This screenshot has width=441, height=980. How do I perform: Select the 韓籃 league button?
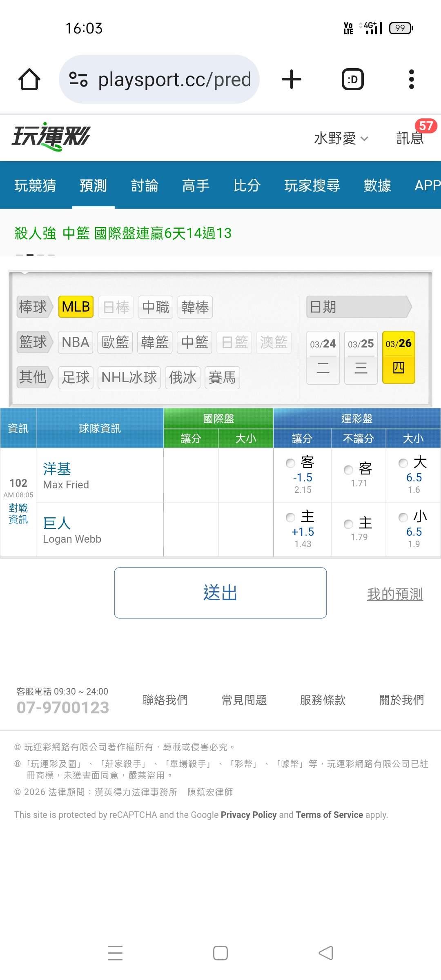tap(155, 342)
